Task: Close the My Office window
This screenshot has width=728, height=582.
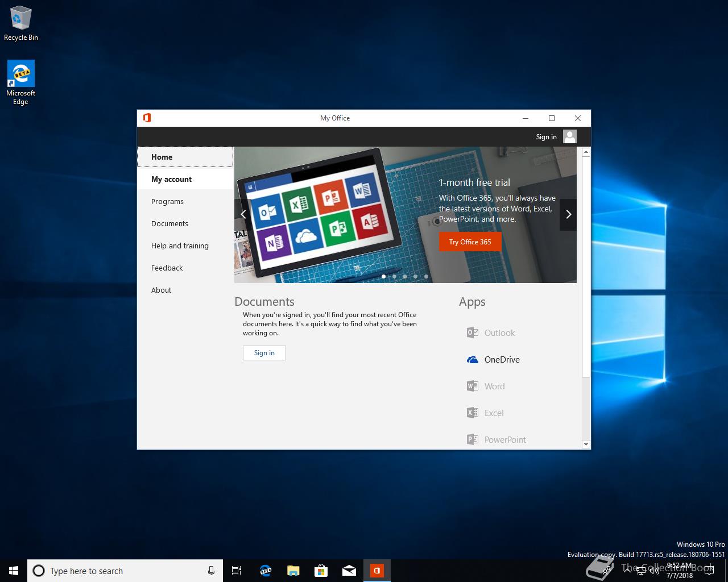Action: [x=578, y=118]
